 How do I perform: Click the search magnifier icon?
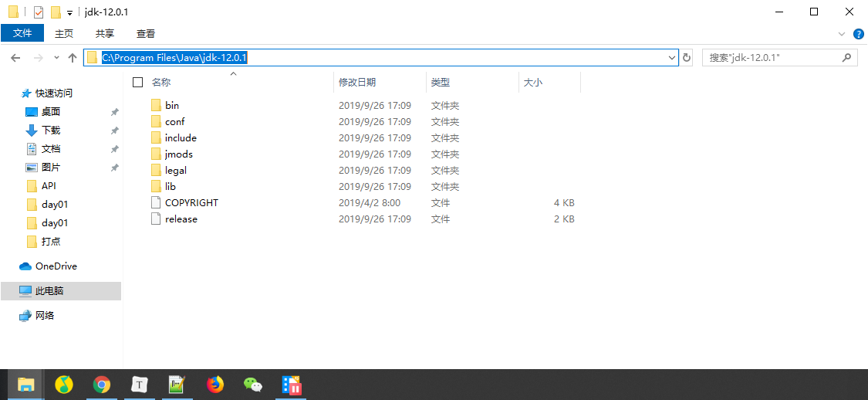(846, 57)
